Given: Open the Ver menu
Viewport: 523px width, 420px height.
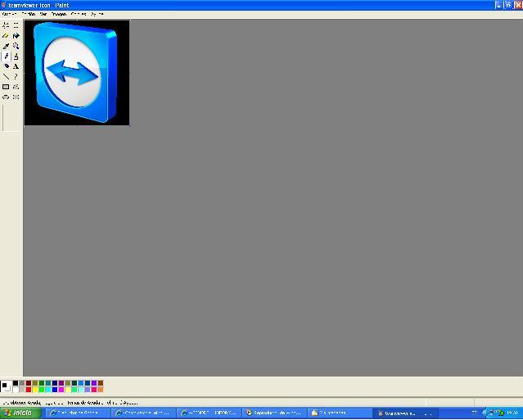Looking at the screenshot, I should pyautogui.click(x=43, y=14).
